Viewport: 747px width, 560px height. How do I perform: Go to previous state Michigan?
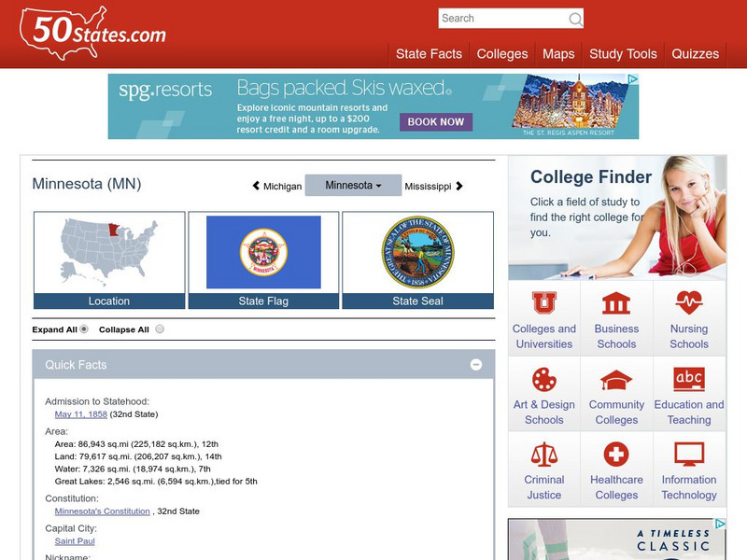click(283, 186)
